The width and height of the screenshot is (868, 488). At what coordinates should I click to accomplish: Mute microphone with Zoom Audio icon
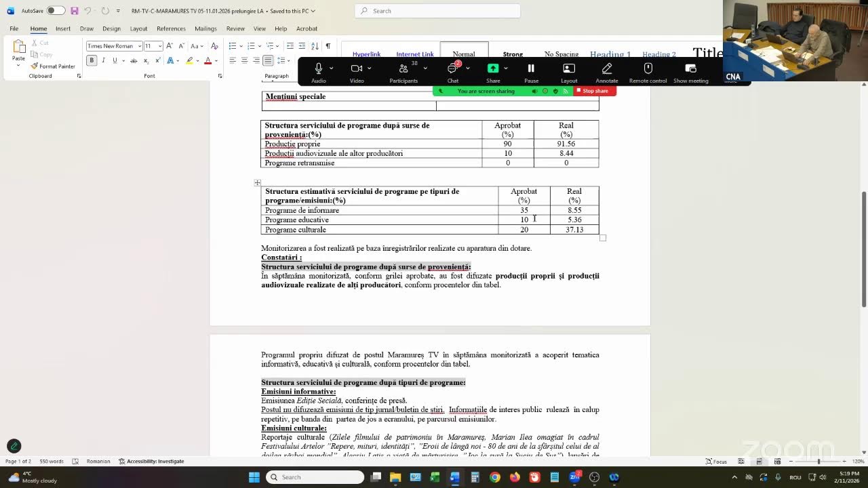pos(318,72)
